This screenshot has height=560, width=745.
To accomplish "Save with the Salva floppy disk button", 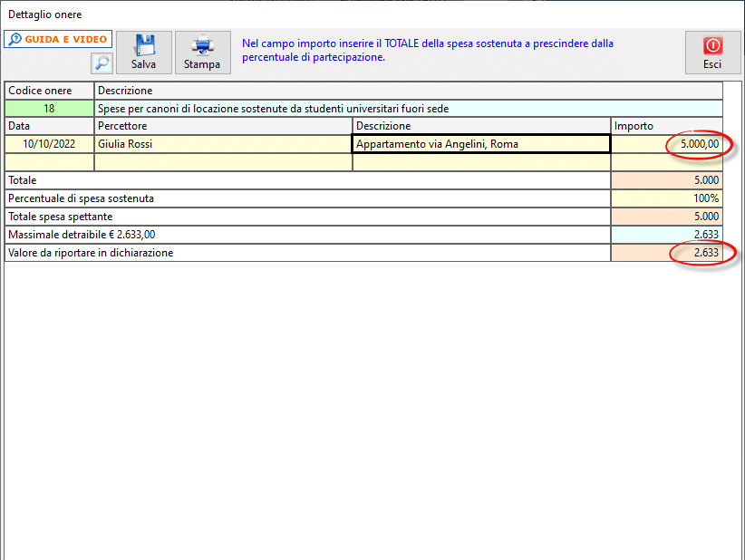I will (x=144, y=53).
